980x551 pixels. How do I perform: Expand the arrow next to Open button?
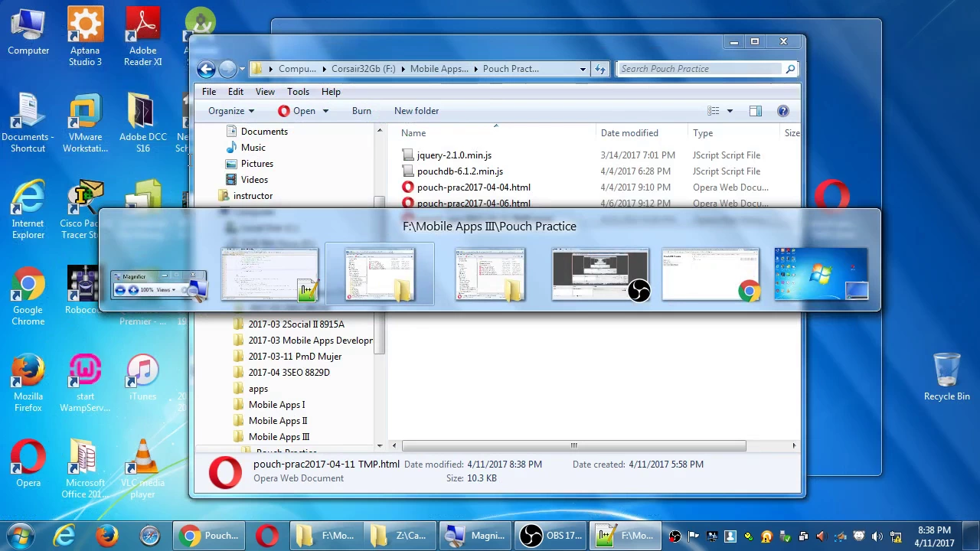point(325,111)
